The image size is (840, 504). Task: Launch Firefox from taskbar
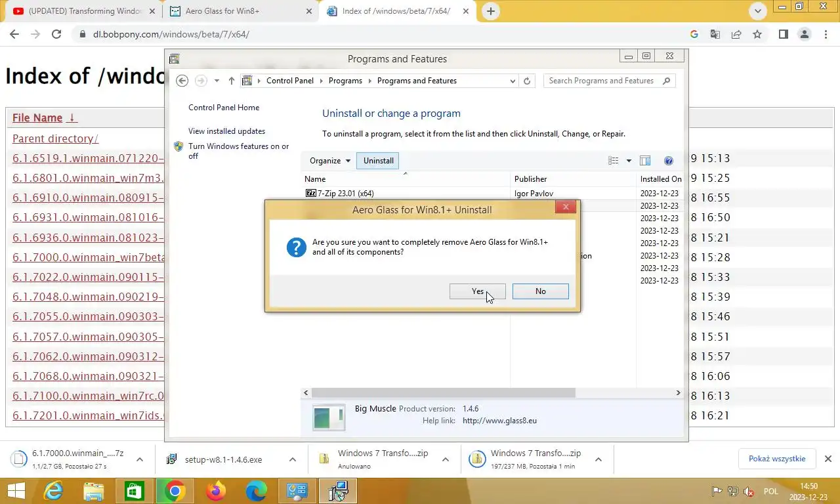click(x=215, y=491)
